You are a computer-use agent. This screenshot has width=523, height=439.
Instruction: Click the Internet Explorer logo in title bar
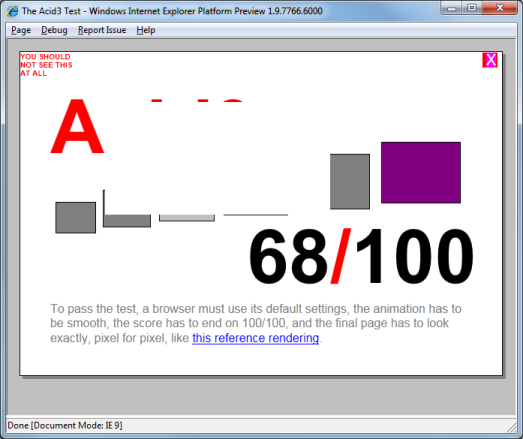[x=13, y=11]
